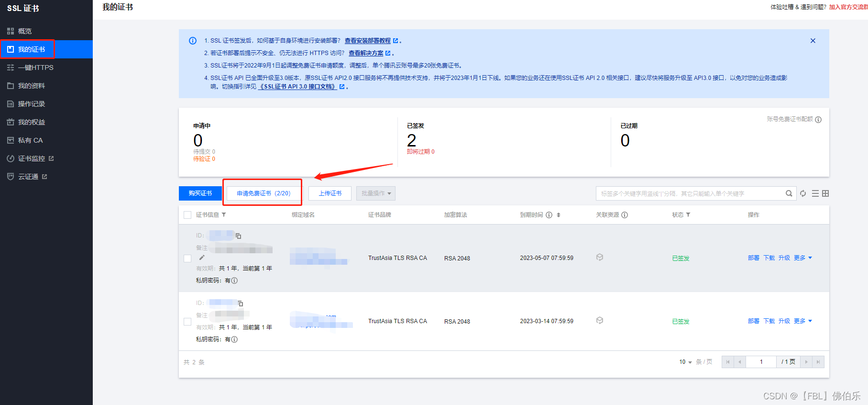
Task: Click the 待提交 0 count
Action: pos(204,152)
